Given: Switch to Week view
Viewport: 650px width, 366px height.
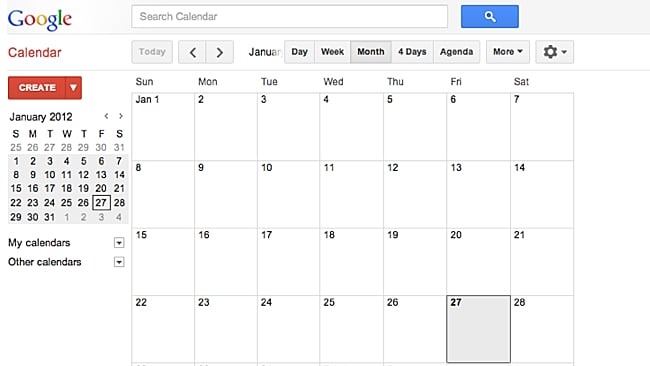Looking at the screenshot, I should [332, 52].
